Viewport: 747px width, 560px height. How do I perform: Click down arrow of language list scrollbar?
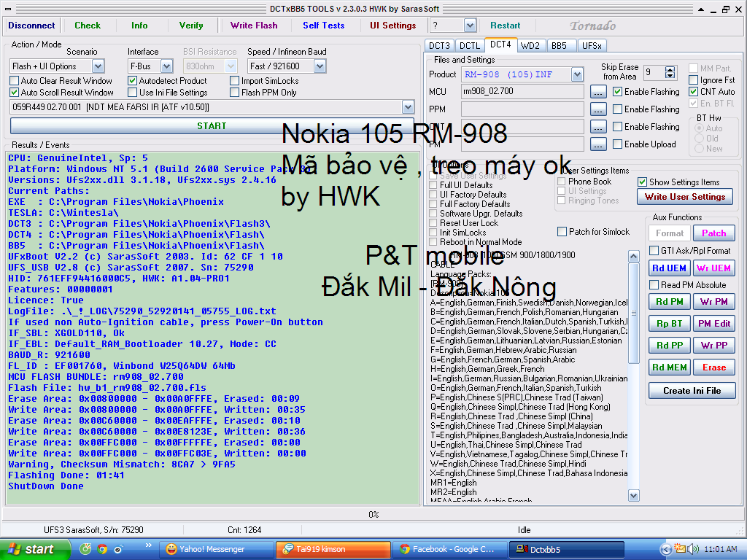point(633,495)
